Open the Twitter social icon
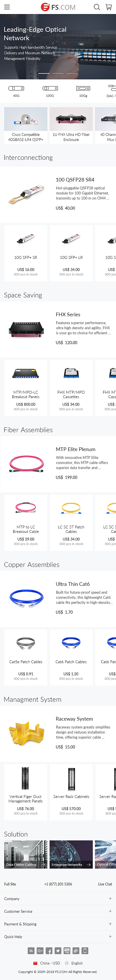Viewport: 116px width, 980px height. tap(58, 951)
